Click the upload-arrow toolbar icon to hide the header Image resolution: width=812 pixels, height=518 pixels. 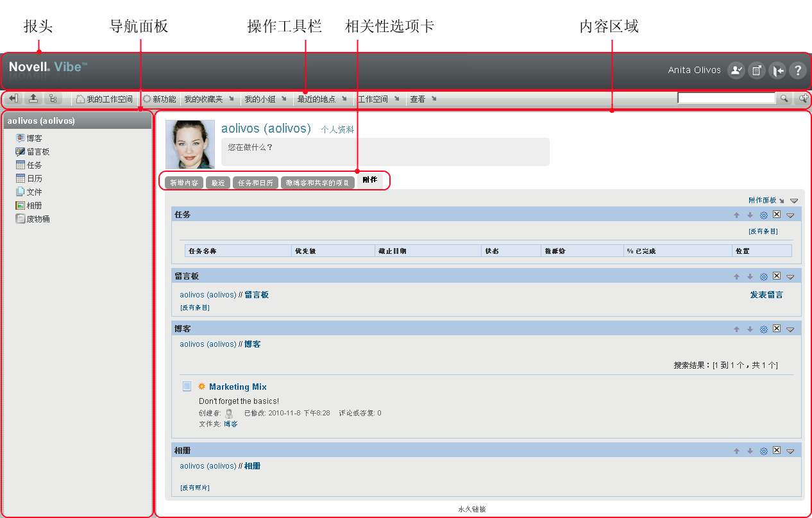pos(33,99)
